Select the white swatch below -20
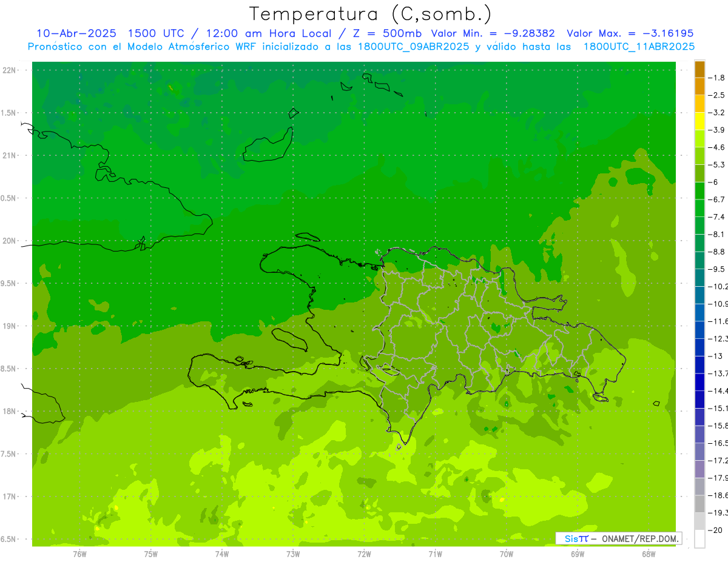 [x=699, y=539]
